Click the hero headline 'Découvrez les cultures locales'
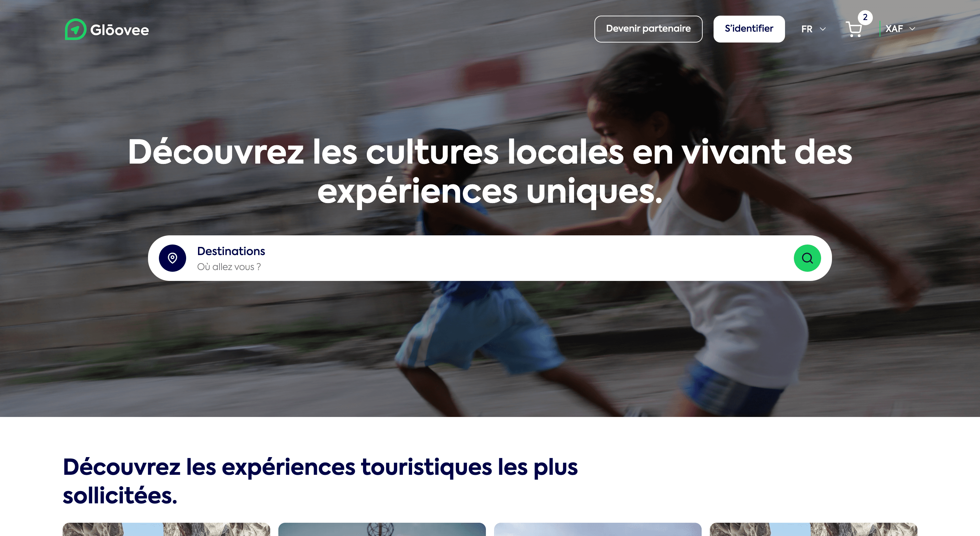Image resolution: width=980 pixels, height=536 pixels. (x=375, y=152)
